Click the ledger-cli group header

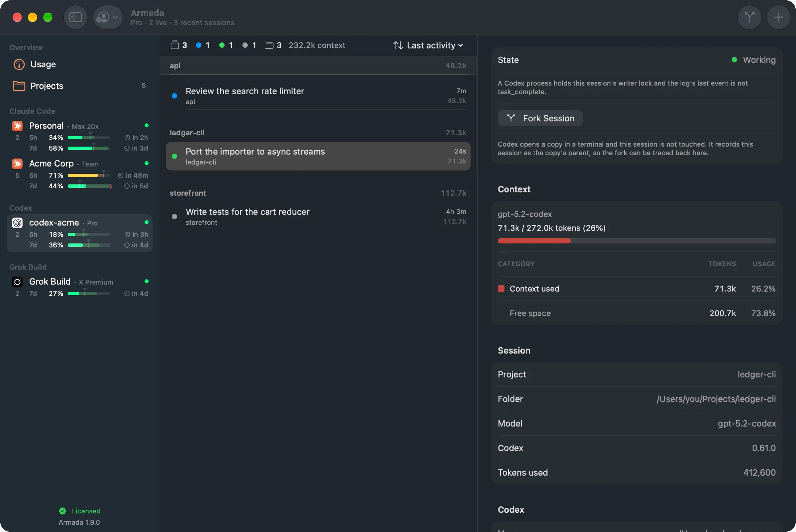coord(318,133)
